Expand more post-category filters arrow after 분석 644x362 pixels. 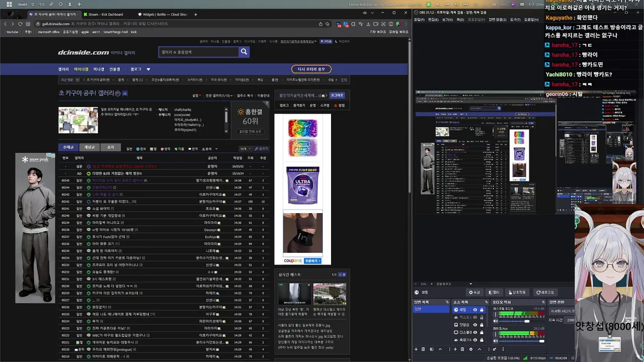point(216,149)
